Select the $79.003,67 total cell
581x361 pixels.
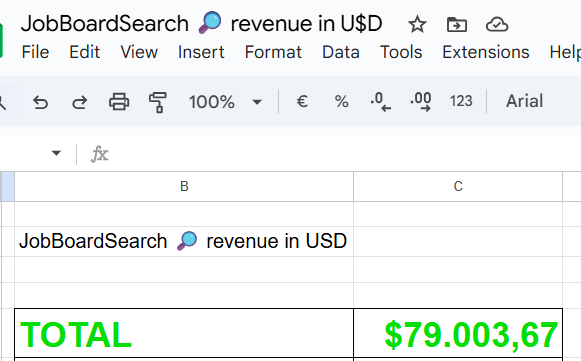[458, 334]
